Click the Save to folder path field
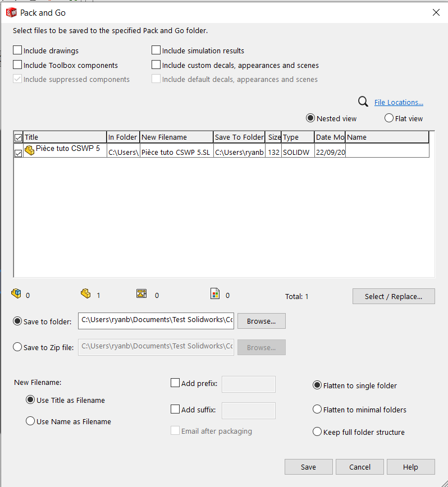This screenshot has height=487, width=448. (156, 320)
